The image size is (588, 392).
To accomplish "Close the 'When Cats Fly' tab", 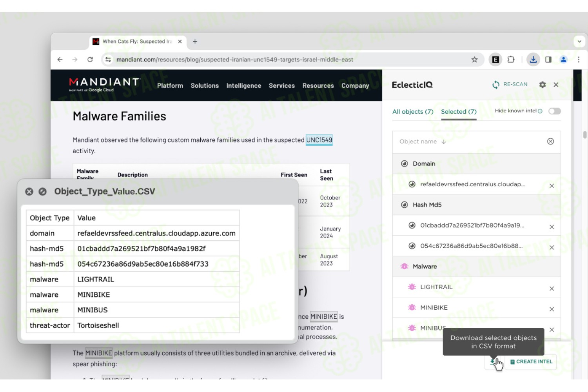I will coord(180,42).
